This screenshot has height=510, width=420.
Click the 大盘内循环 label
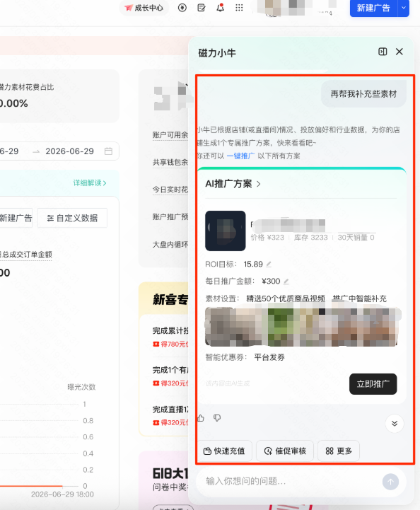(170, 244)
